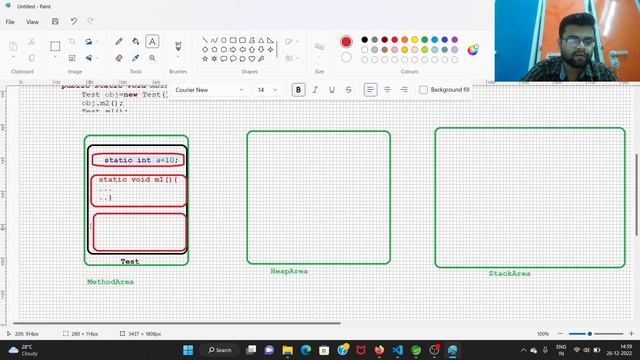The image size is (640, 360).
Task: Open the View menu
Action: click(32, 22)
